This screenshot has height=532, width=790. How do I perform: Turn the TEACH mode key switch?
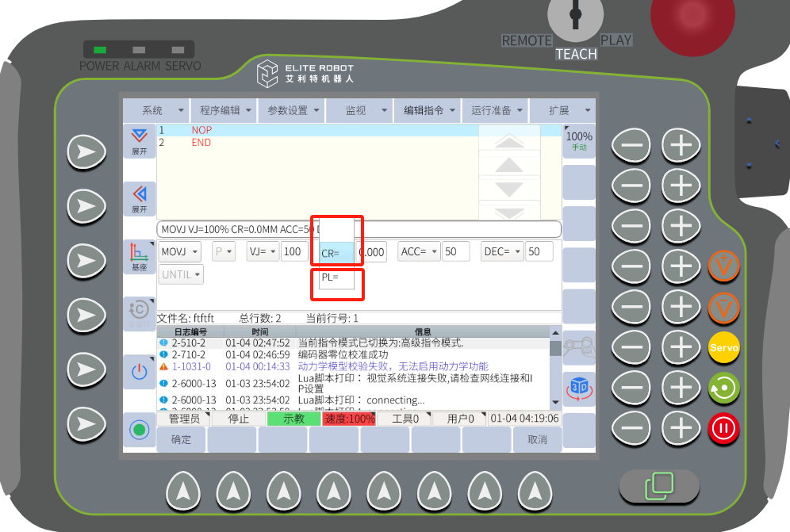[x=576, y=17]
